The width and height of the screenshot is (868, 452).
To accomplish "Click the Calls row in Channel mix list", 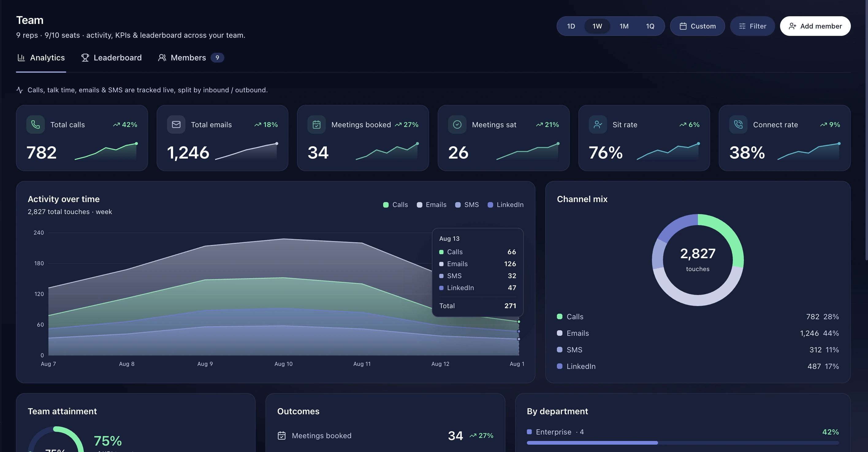I will [x=698, y=316].
